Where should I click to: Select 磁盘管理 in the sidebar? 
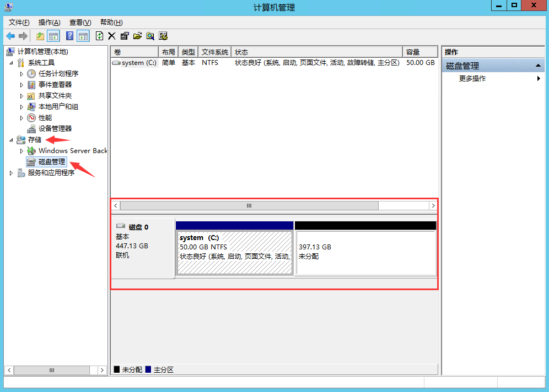[51, 161]
